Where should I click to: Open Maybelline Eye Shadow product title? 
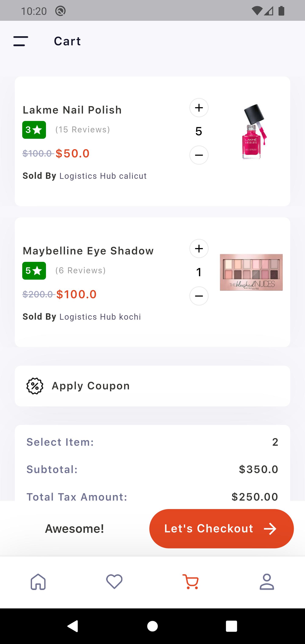[x=88, y=251]
